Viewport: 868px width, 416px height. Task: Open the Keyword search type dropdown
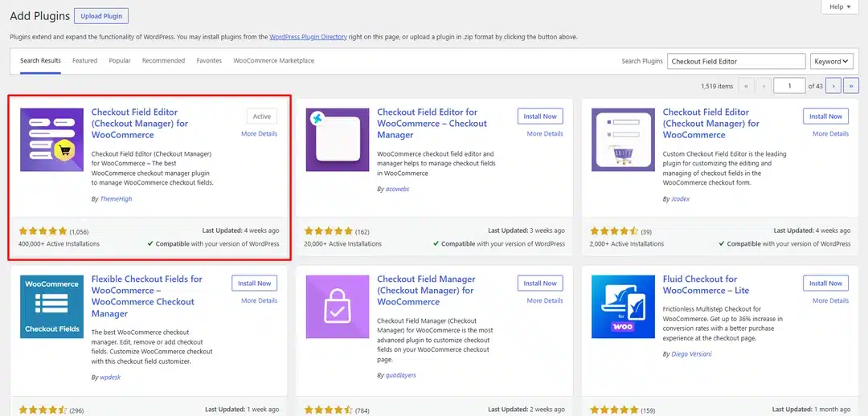[832, 61]
